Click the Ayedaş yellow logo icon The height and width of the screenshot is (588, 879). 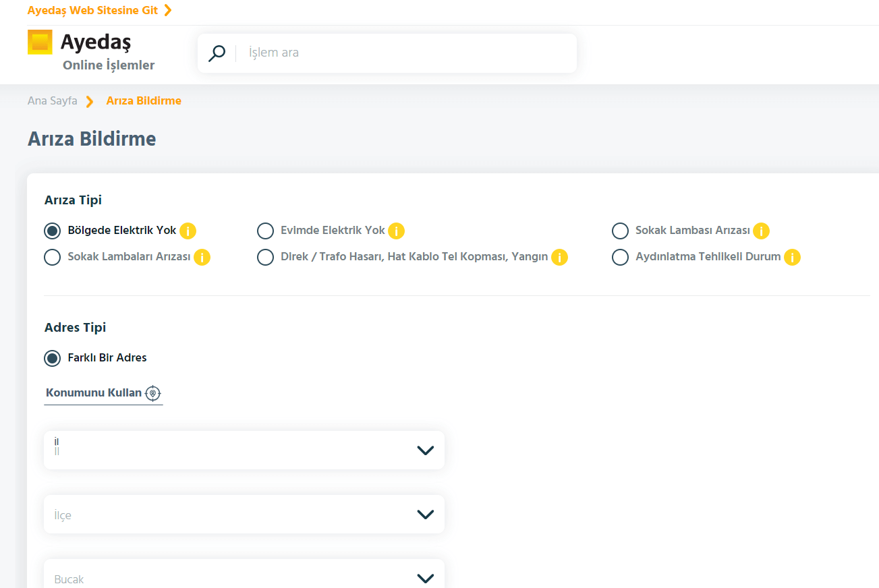pos(40,42)
